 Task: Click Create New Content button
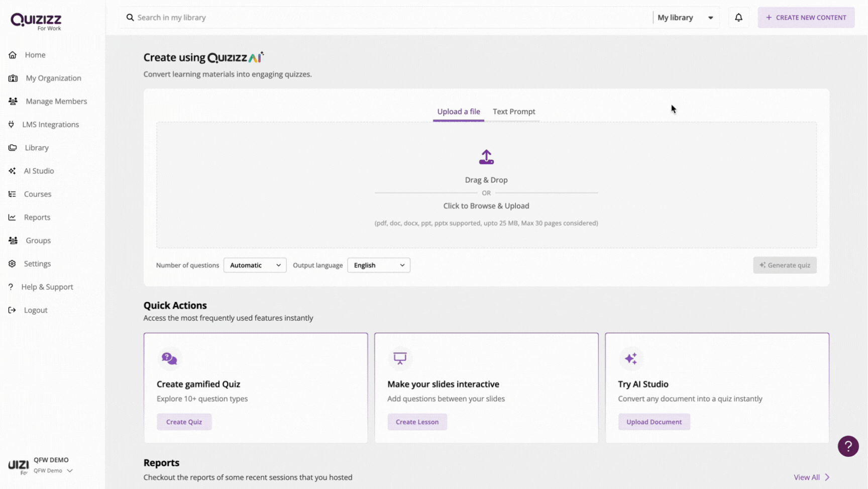tap(806, 18)
